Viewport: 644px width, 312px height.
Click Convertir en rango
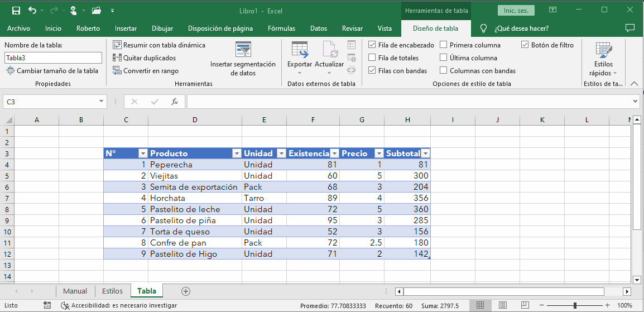click(146, 71)
